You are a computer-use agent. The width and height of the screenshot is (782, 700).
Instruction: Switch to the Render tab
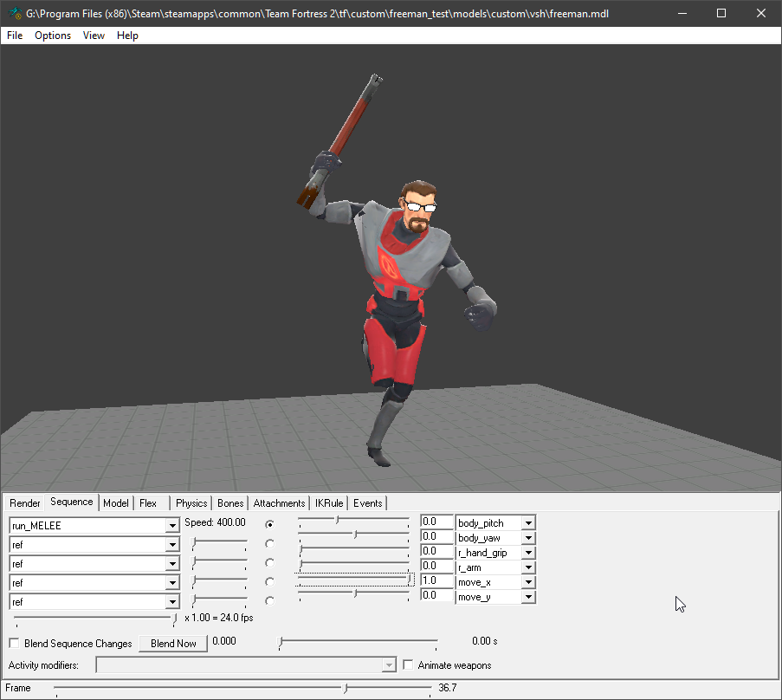point(25,503)
